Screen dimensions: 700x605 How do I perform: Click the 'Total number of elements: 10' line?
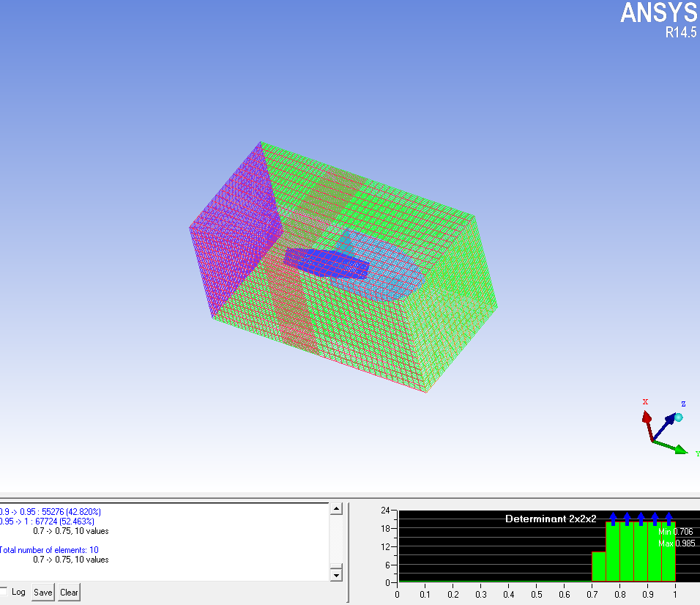pyautogui.click(x=49, y=550)
